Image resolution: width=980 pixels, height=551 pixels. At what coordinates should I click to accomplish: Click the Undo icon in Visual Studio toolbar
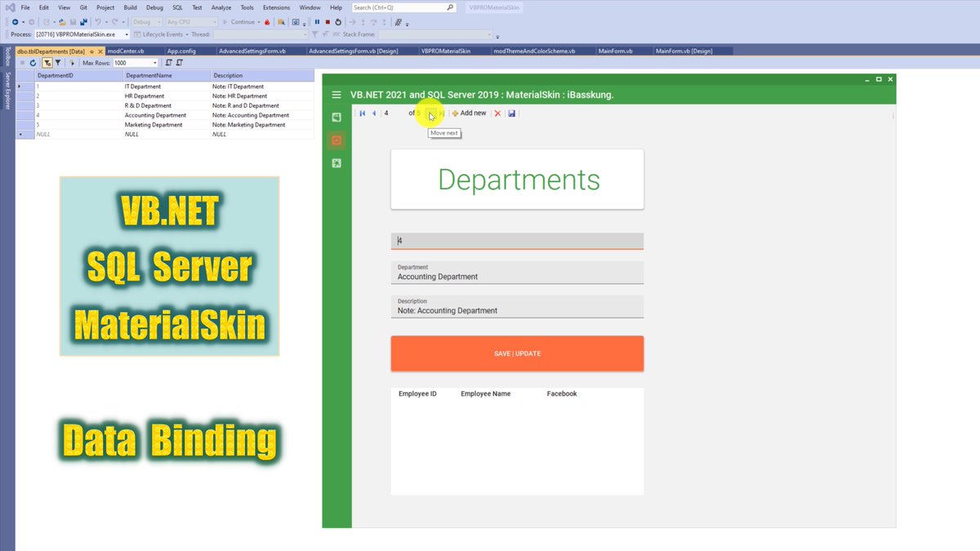(98, 22)
